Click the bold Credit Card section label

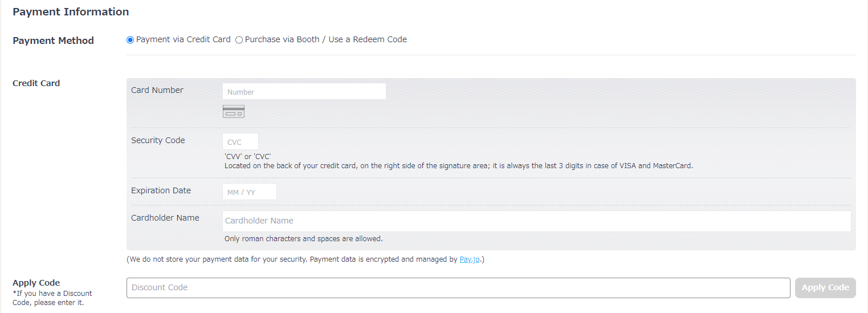click(x=36, y=83)
